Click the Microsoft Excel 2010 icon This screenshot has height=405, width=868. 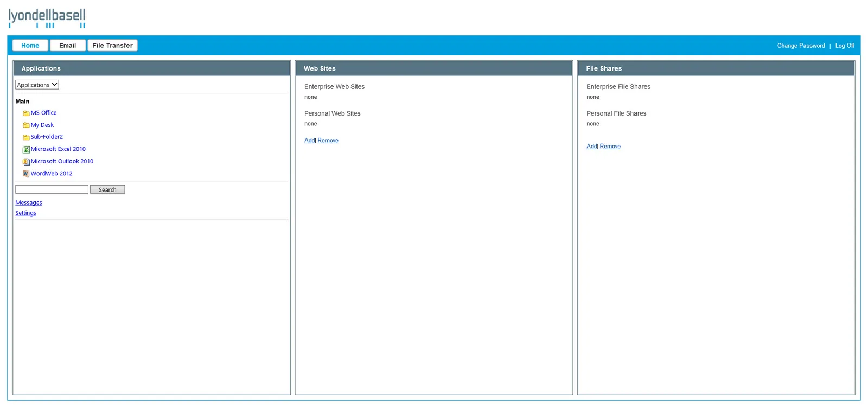[26, 149]
